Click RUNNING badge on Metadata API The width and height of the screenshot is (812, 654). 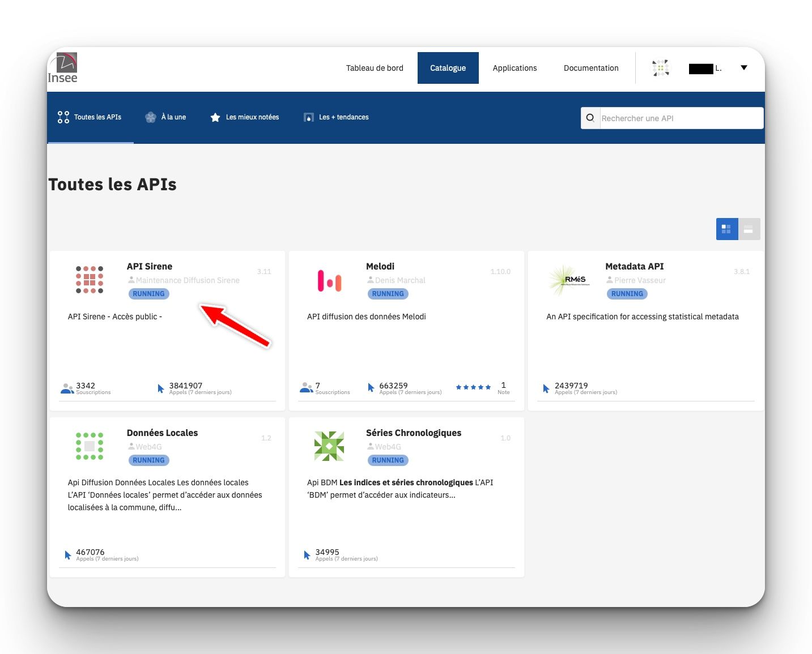[x=627, y=294]
